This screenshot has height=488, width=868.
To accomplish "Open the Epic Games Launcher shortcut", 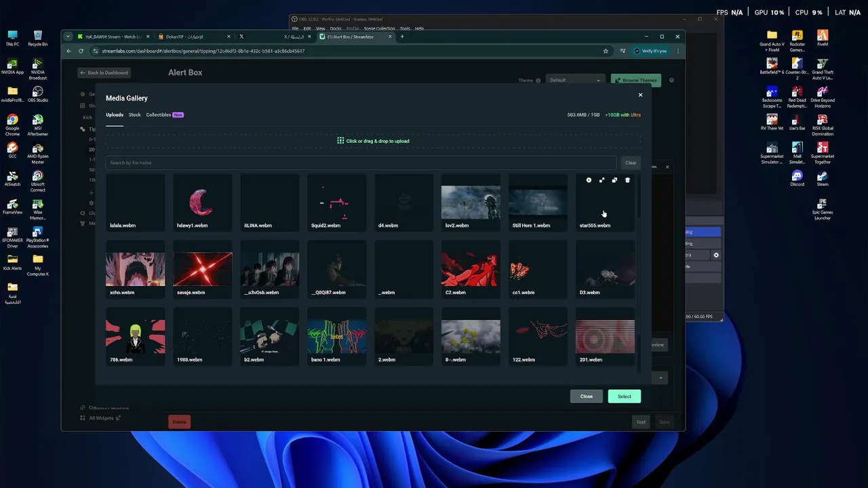I will click(823, 209).
